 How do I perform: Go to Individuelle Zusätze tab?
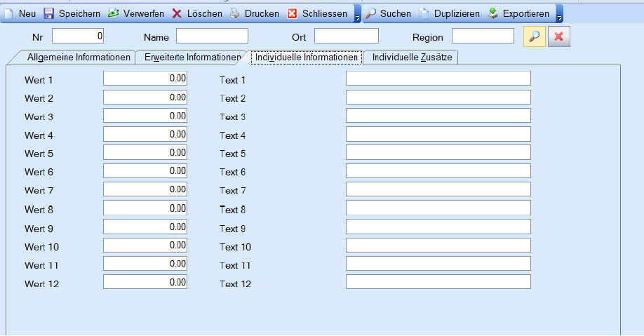[412, 57]
